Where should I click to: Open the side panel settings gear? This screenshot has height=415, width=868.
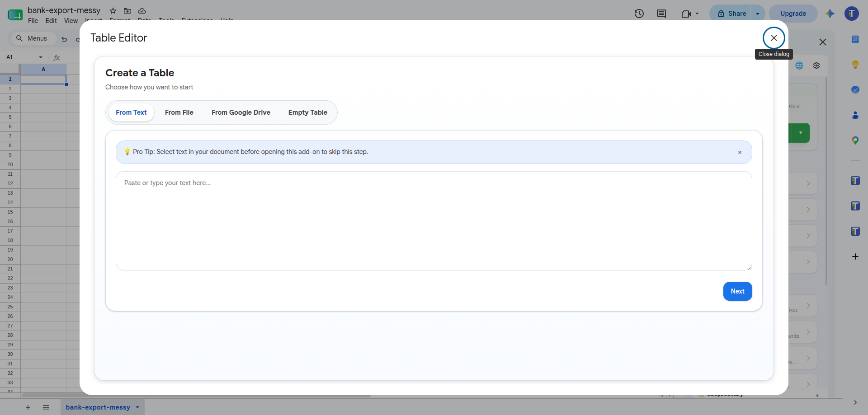(816, 65)
